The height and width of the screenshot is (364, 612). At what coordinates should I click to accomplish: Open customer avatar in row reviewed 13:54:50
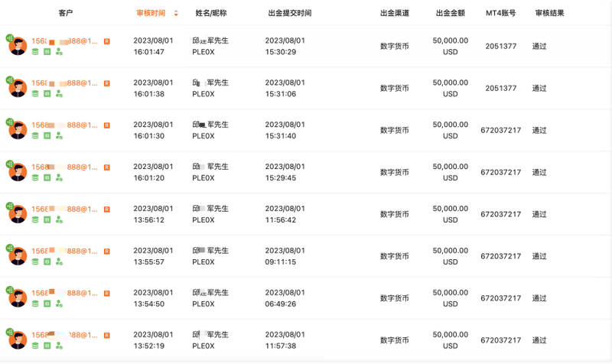pyautogui.click(x=18, y=298)
